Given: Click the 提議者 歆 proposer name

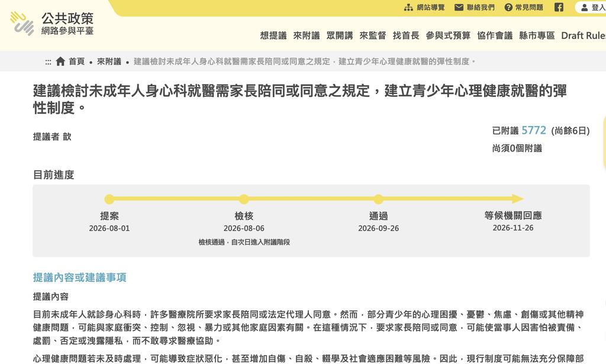Looking at the screenshot, I should point(52,136).
